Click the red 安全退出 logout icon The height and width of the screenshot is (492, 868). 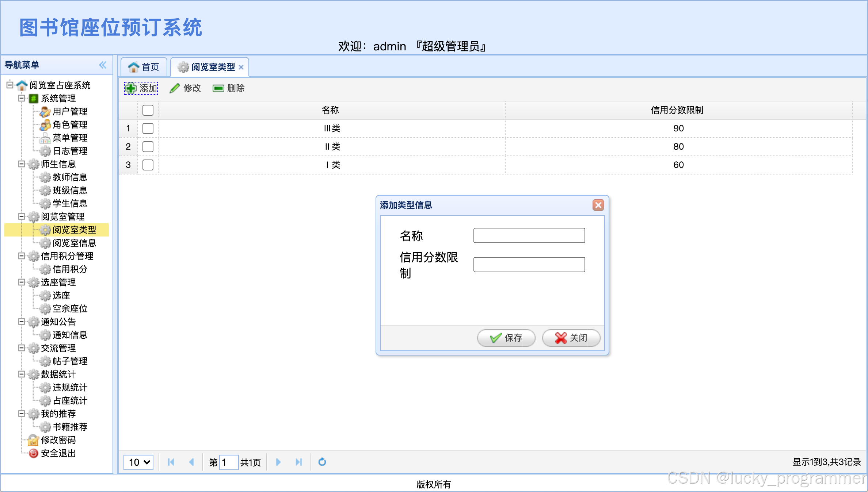coord(34,453)
